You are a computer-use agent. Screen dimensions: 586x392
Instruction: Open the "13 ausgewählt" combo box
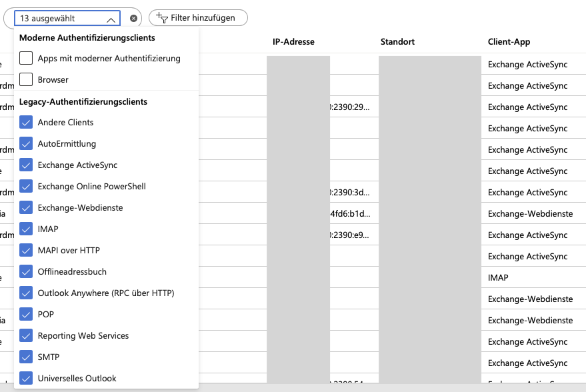(x=60, y=18)
